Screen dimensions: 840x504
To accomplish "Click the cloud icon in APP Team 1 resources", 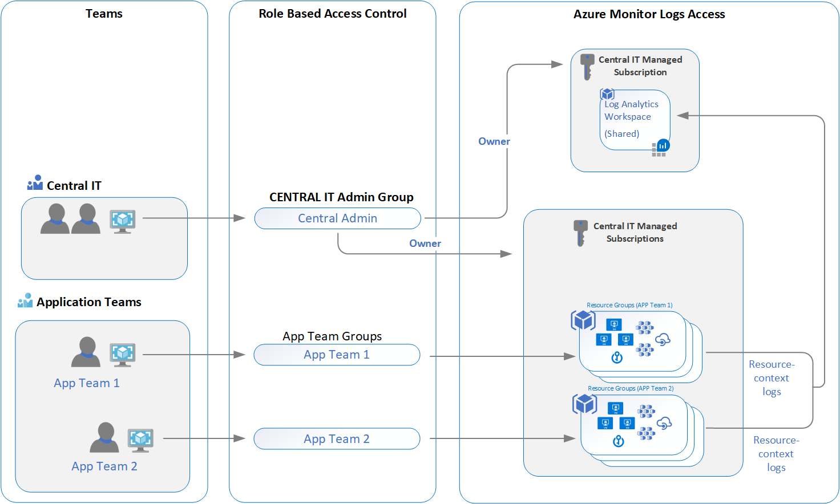I will tap(663, 340).
